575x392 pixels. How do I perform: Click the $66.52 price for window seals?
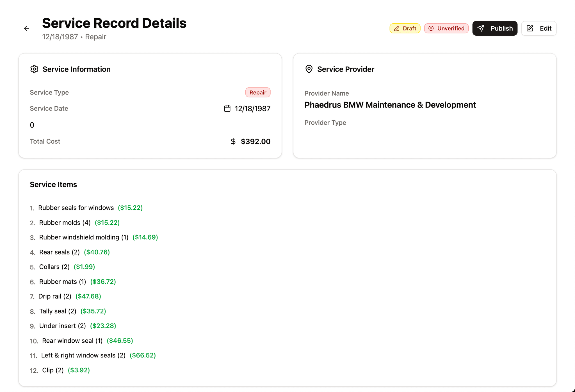click(x=143, y=356)
